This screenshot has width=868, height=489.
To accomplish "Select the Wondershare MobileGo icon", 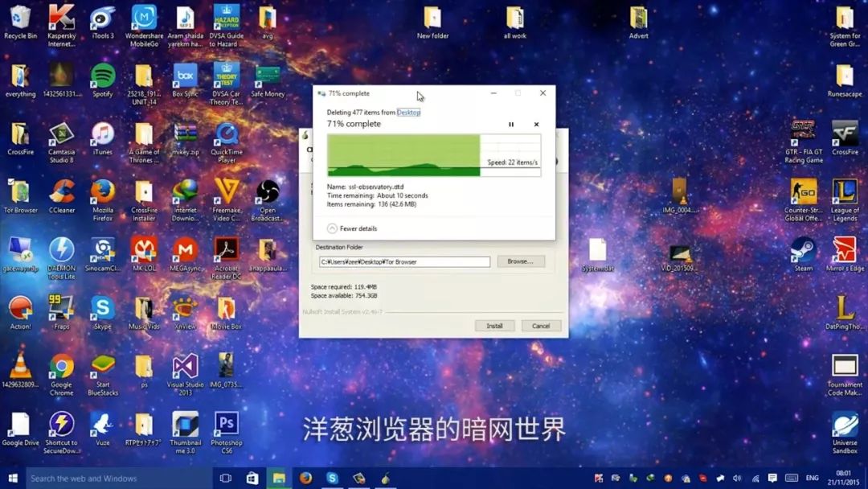I will pyautogui.click(x=144, y=26).
